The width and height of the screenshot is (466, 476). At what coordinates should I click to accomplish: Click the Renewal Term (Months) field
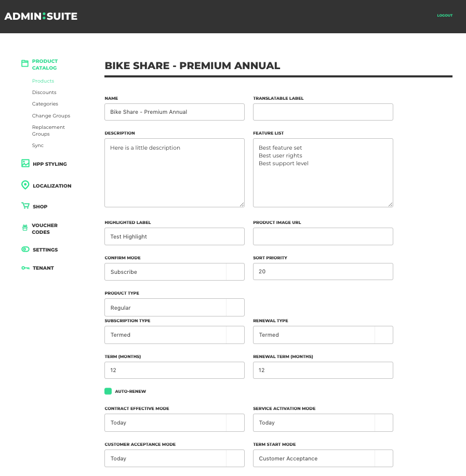(323, 370)
